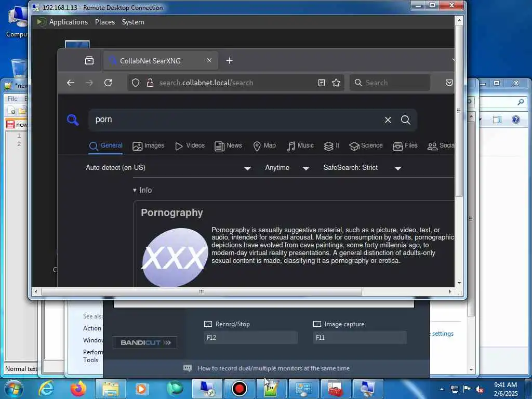
Task: Click the Image capture F11 hotkey field
Action: coord(360,338)
